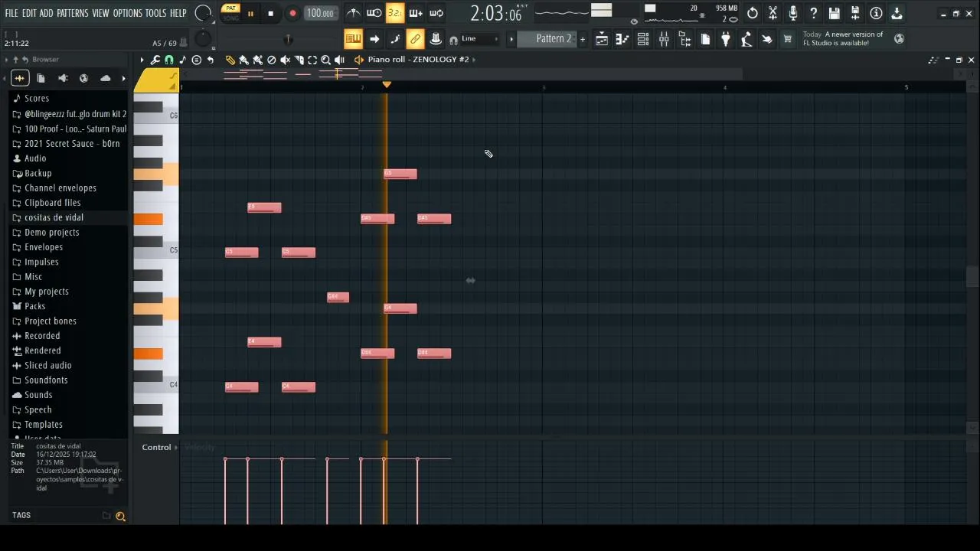
Task: Open the Plugin picker plug icon
Action: 726,39
